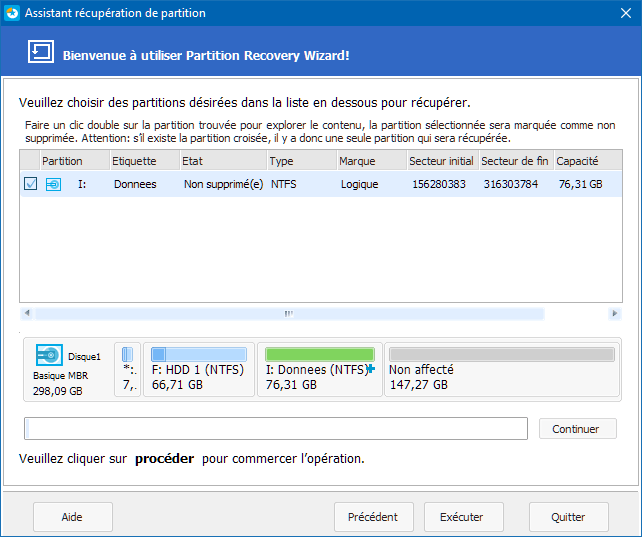642x537 pixels.
Task: Click end sector value 316303784
Action: pos(511,184)
